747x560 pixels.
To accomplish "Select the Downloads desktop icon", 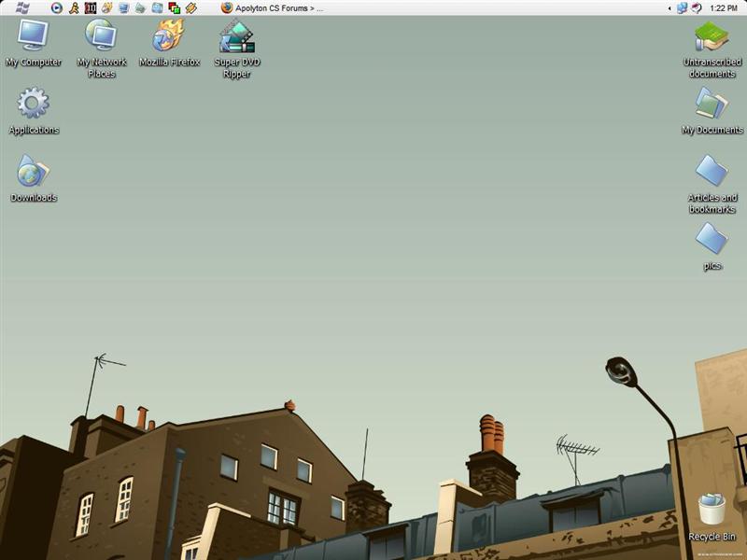I will point(34,173).
